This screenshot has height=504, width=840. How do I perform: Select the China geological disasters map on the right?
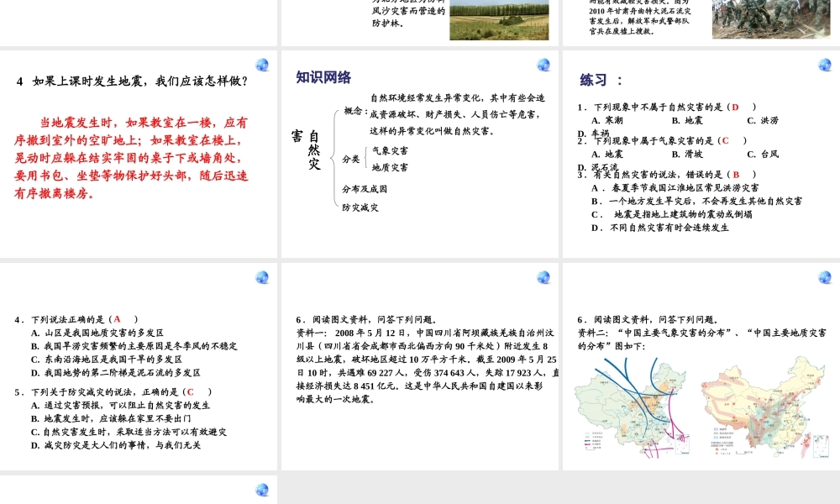click(765, 407)
